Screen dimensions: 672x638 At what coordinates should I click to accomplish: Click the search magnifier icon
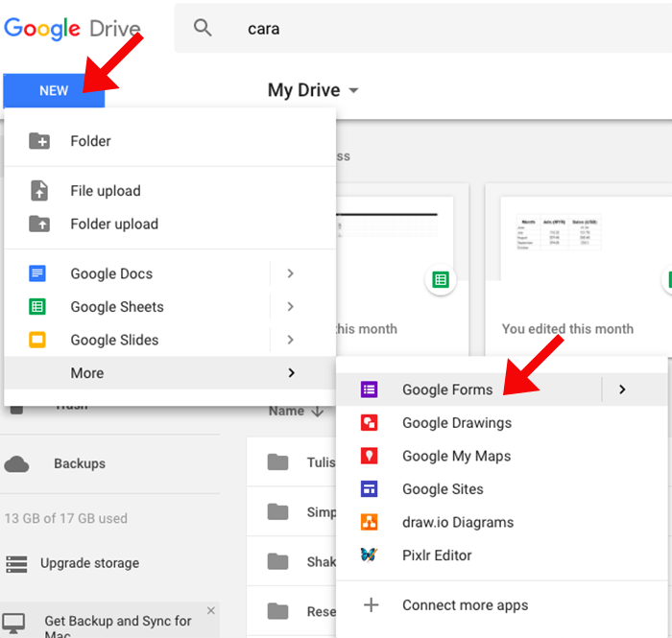point(203,28)
